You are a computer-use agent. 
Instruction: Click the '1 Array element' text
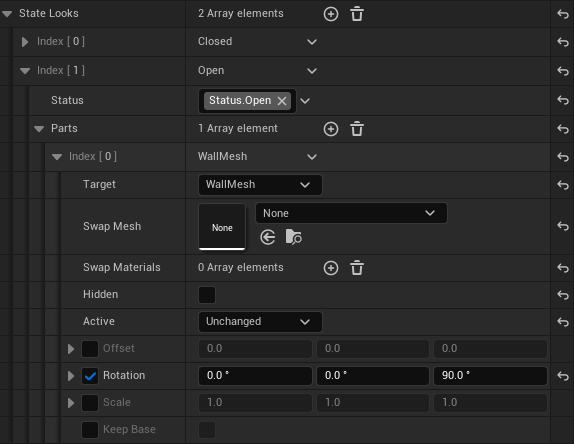click(x=238, y=128)
